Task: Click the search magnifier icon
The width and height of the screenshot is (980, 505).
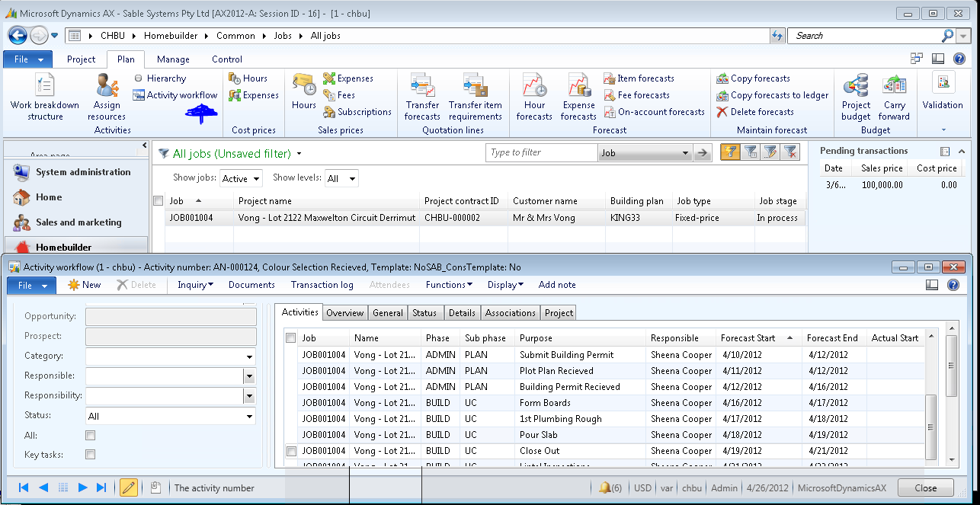Action: [947, 35]
